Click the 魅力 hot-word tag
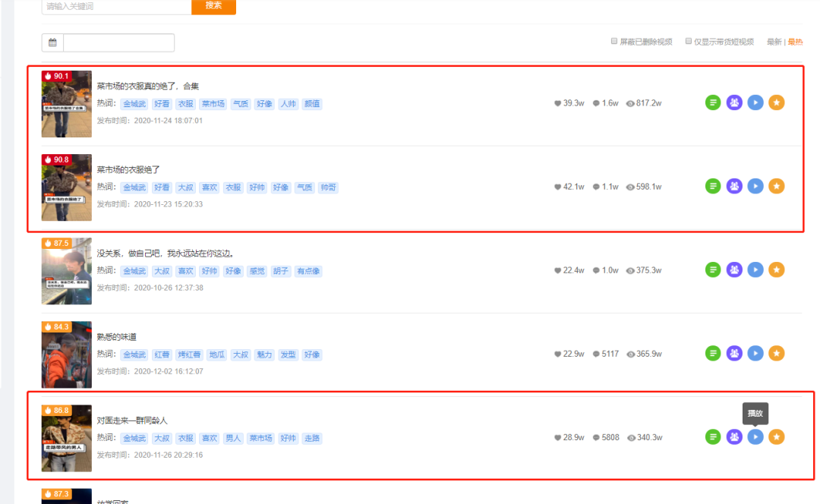The image size is (820, 504). coord(264,355)
